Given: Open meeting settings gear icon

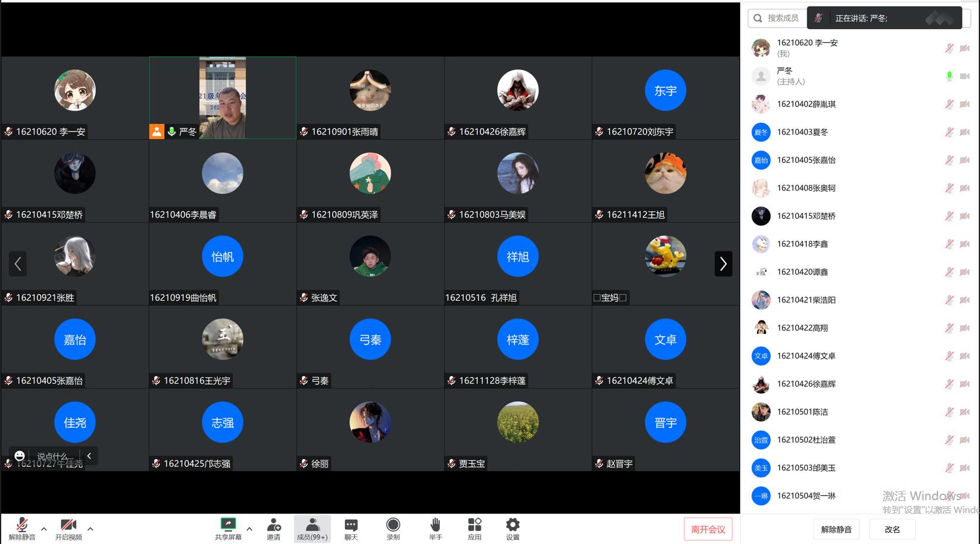Looking at the screenshot, I should [512, 525].
